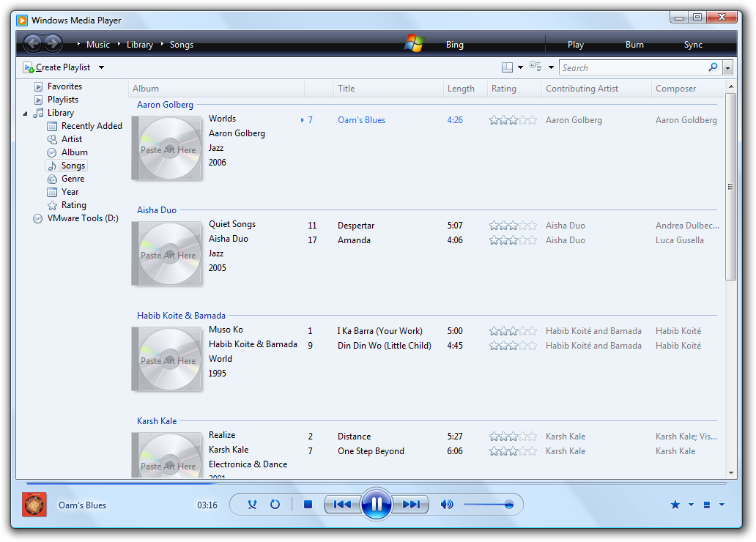Open the VMware Tools (D:) disc
This screenshot has height=542, width=756.
(83, 218)
